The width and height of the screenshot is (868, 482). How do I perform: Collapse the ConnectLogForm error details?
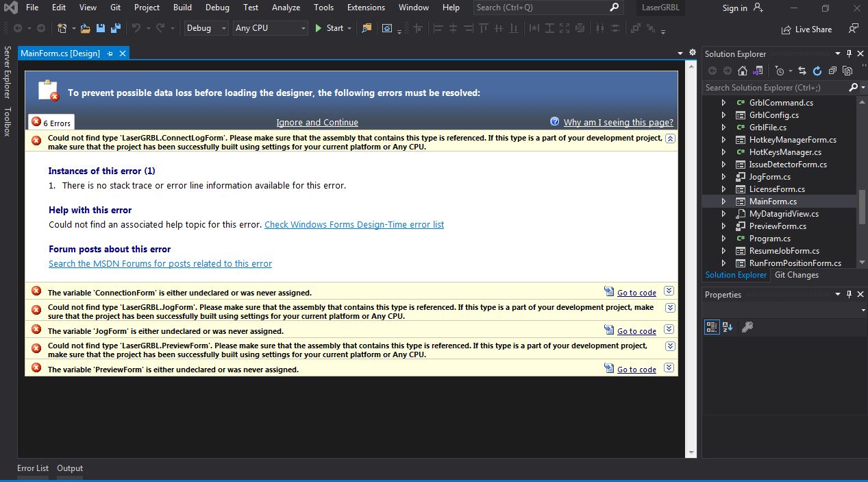[x=670, y=138]
